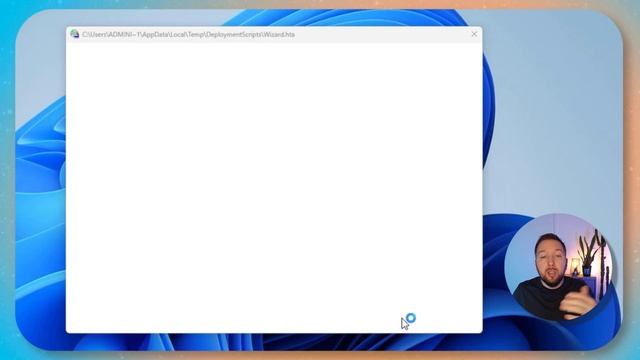
Task: Close the Wizard.hta window
Action: pos(474,34)
